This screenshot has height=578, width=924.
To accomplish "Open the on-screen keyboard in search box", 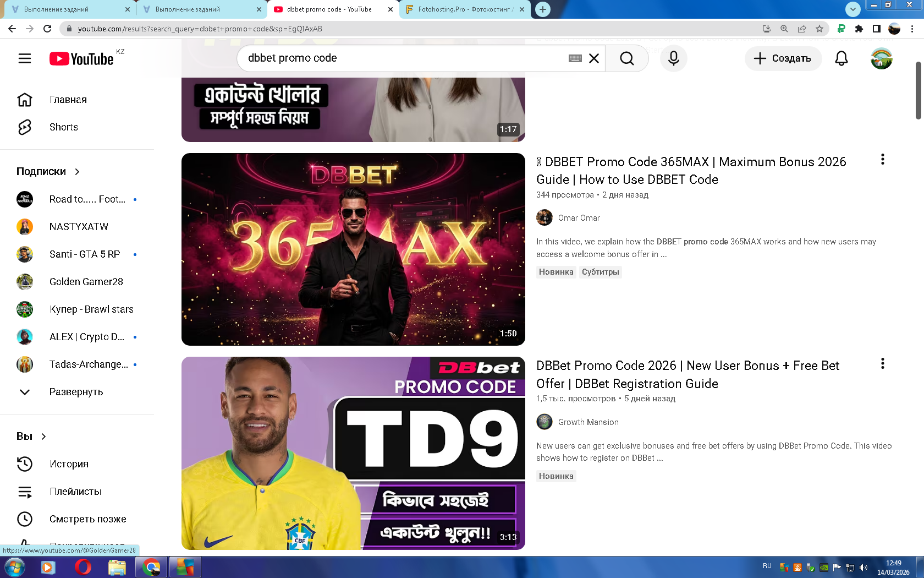I will tap(575, 58).
